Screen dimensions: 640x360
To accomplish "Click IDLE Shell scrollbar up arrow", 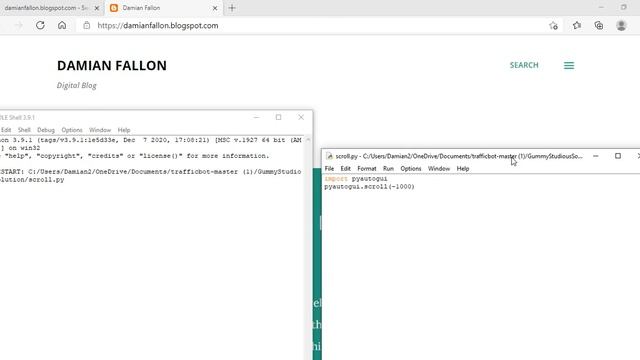I will pos(308,140).
